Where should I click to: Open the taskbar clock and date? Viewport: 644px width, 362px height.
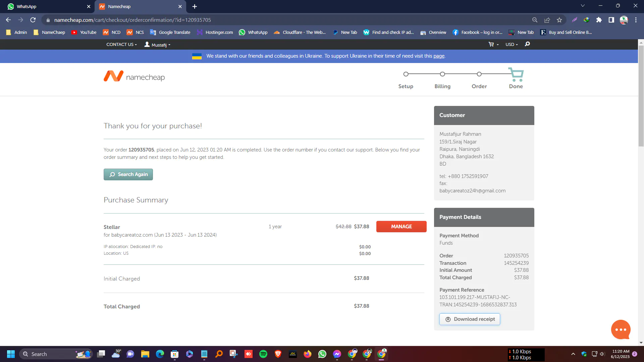pos(620,354)
